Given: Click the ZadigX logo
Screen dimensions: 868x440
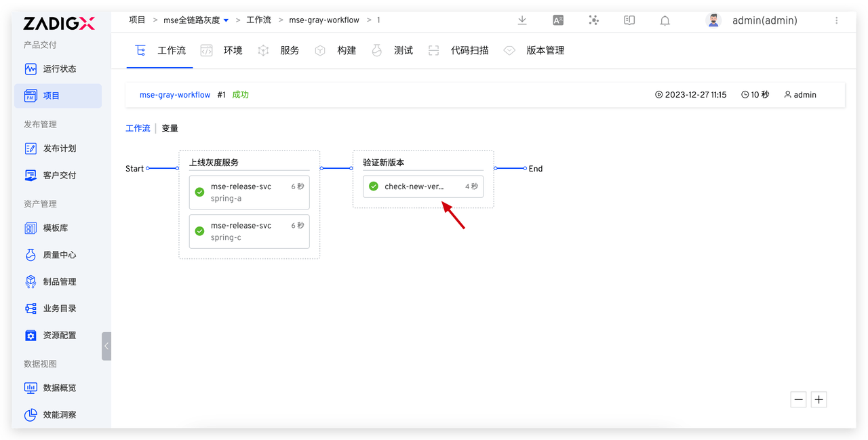Looking at the screenshot, I should [59, 24].
